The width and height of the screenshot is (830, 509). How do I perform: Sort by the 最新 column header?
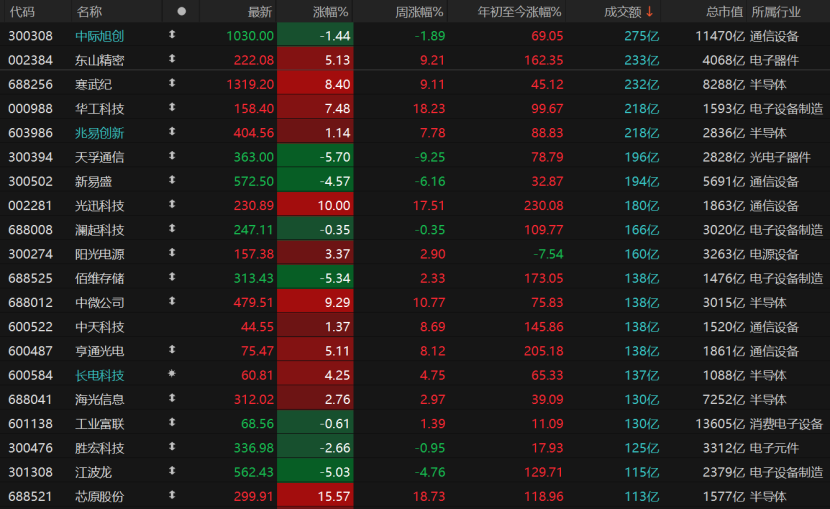coord(259,12)
